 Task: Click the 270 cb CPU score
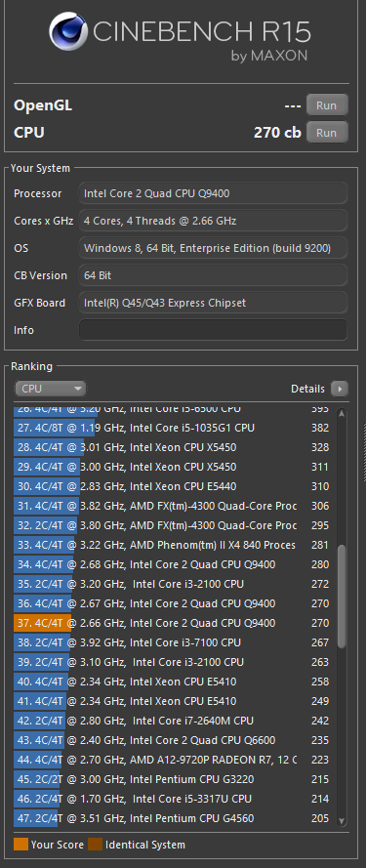pos(277,133)
